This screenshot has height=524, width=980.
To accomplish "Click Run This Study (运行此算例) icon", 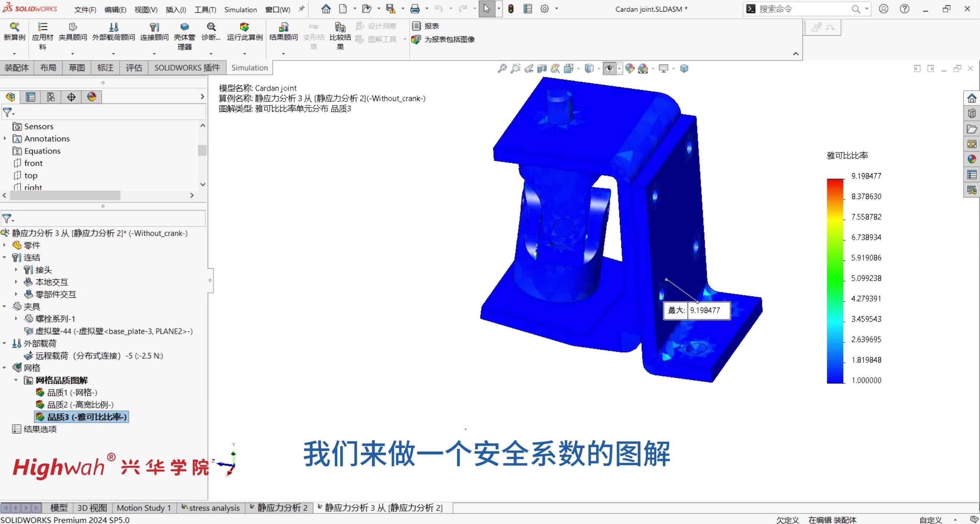I will tap(244, 27).
